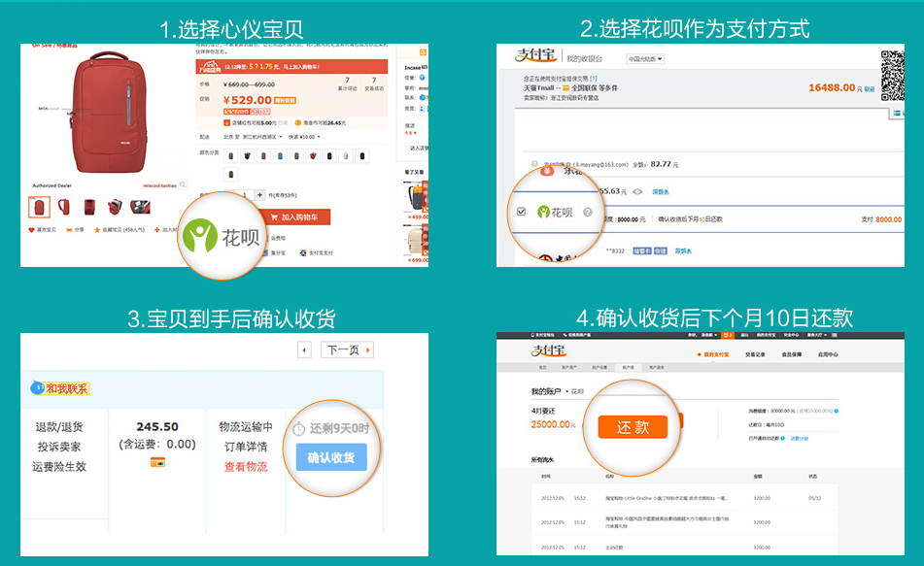
Task: Open the ¥459 recommended backpack thumbnail
Action: (x=417, y=197)
